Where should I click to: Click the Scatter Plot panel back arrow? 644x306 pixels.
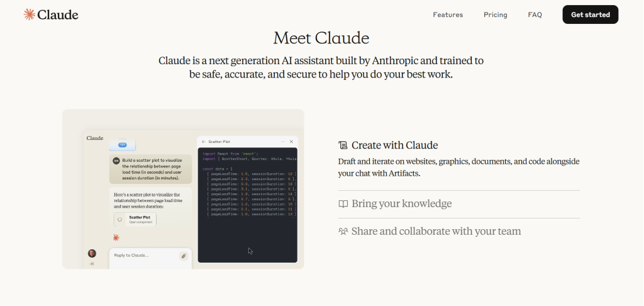[x=204, y=142]
